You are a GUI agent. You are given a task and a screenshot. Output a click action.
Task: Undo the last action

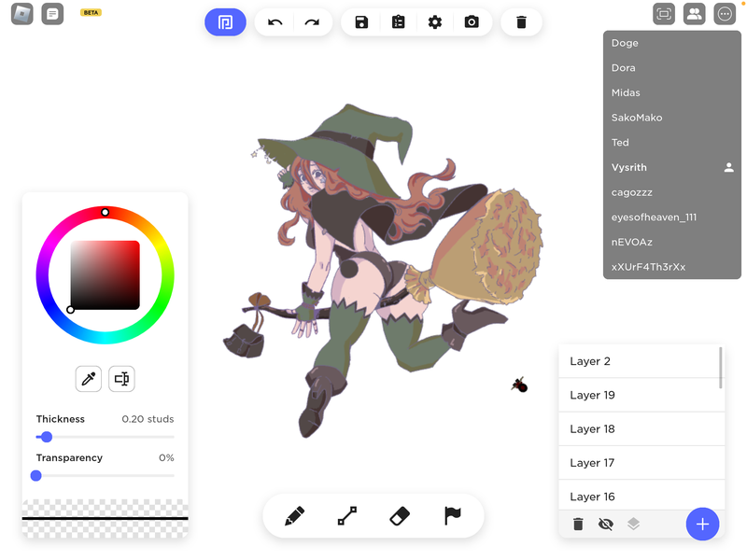[275, 22]
